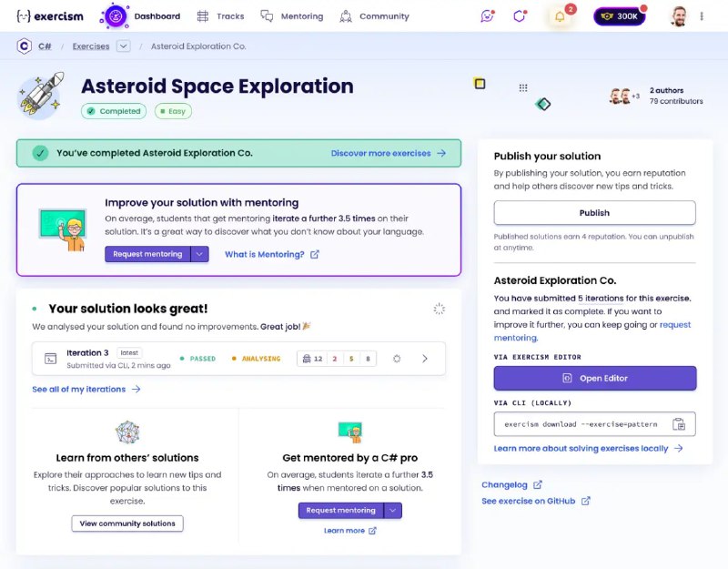The image size is (728, 569).
Task: Follow the See all of my iterations link
Action: (x=86, y=389)
